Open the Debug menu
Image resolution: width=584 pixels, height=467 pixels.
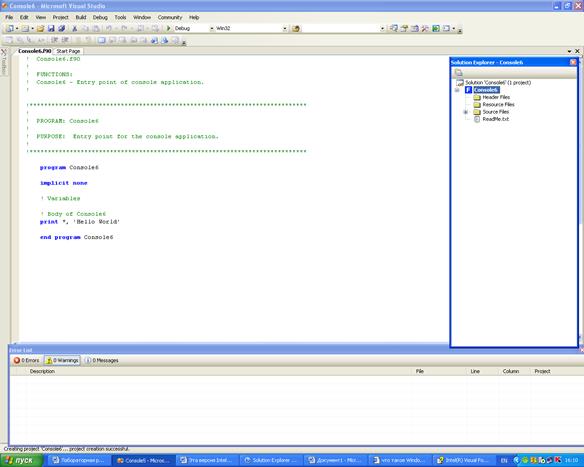tap(100, 18)
